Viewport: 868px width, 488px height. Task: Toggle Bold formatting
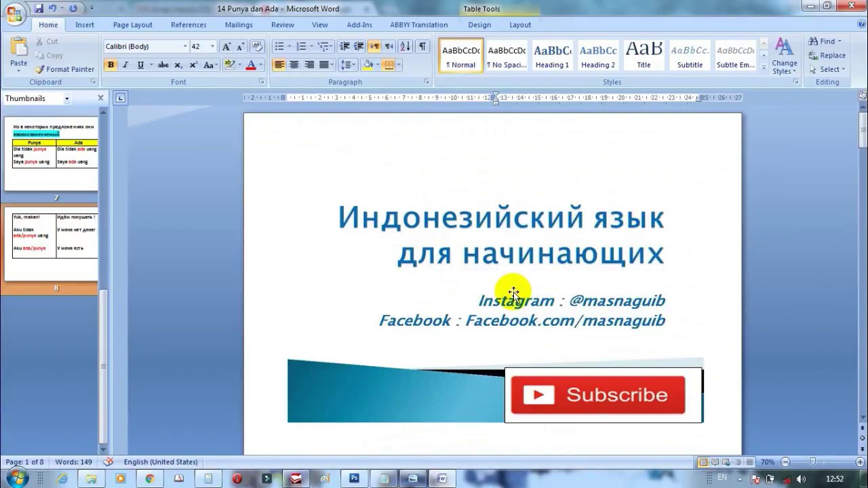point(111,65)
